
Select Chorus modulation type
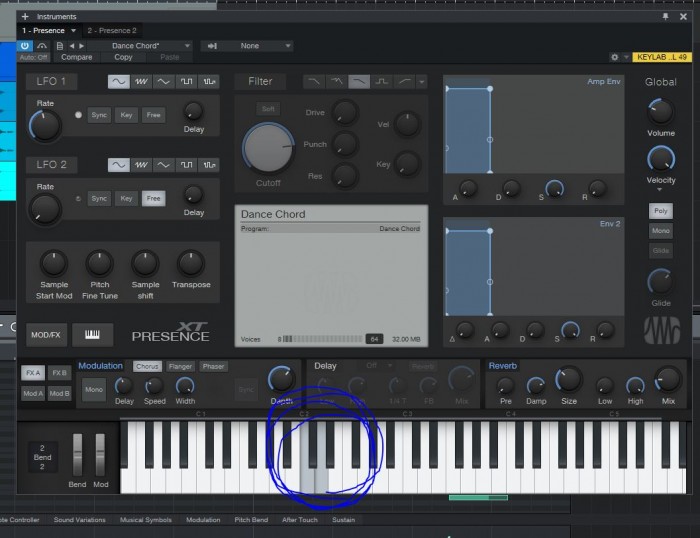(x=147, y=367)
